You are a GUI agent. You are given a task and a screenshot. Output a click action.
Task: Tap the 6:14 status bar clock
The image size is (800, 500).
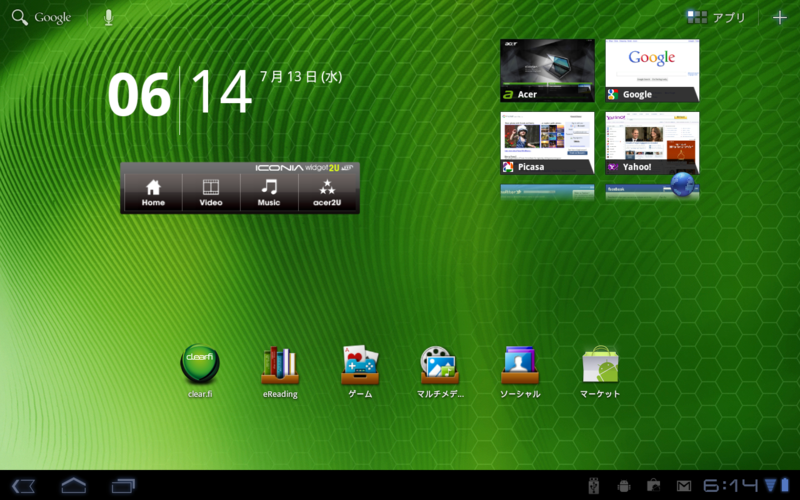(731, 485)
